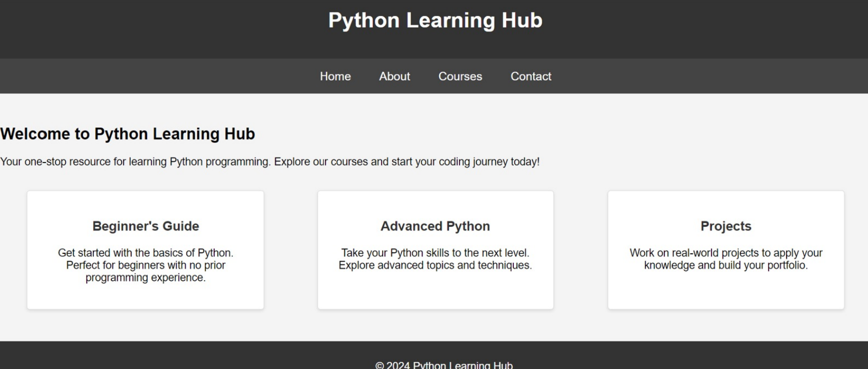Click the Python Learning Hub header title
This screenshot has width=868, height=369.
click(435, 21)
